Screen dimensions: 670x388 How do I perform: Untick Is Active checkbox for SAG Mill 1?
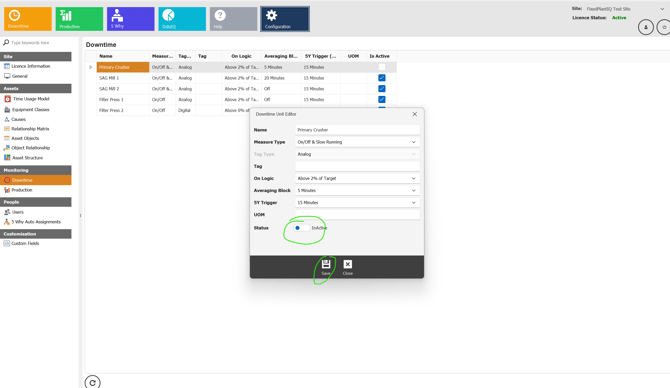click(382, 78)
